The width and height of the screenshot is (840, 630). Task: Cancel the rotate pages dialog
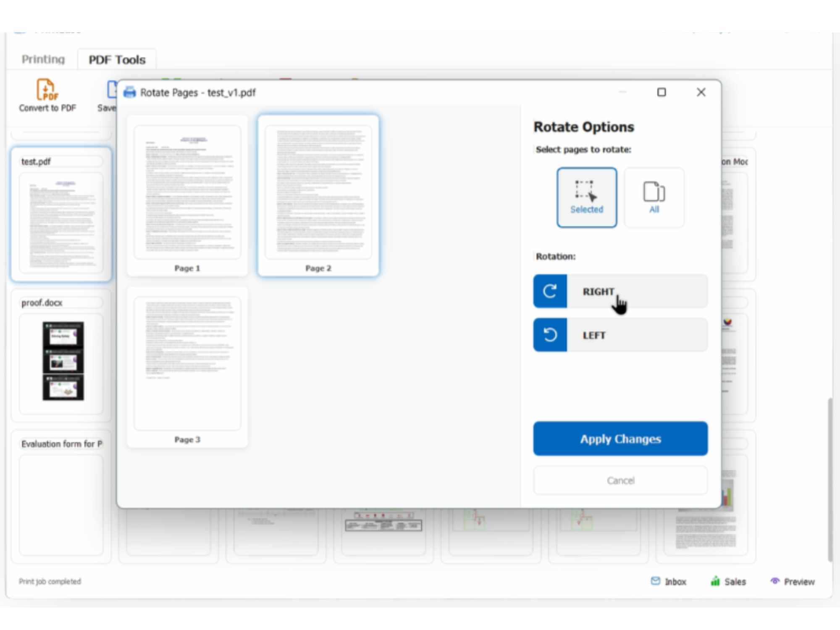[620, 480]
